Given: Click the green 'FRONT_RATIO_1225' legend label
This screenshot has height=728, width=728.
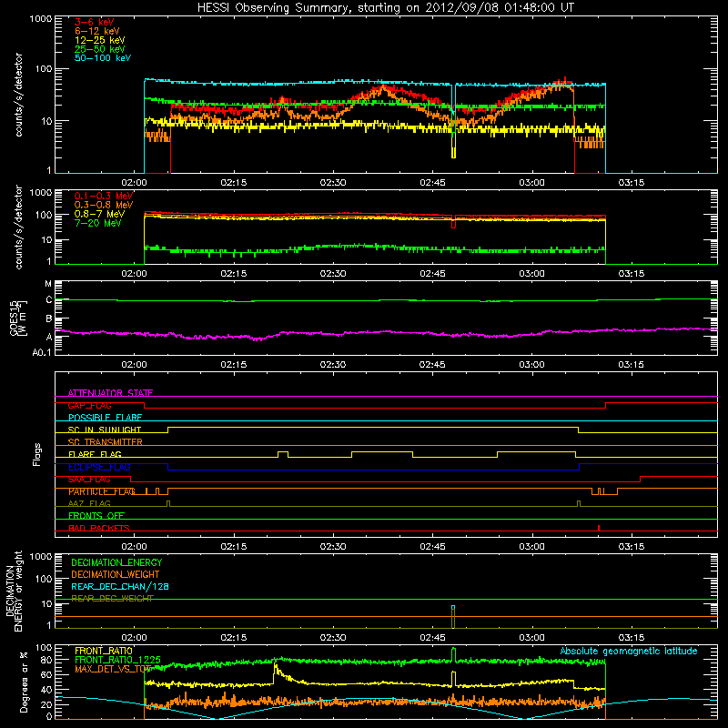Looking at the screenshot, I should 117,660.
